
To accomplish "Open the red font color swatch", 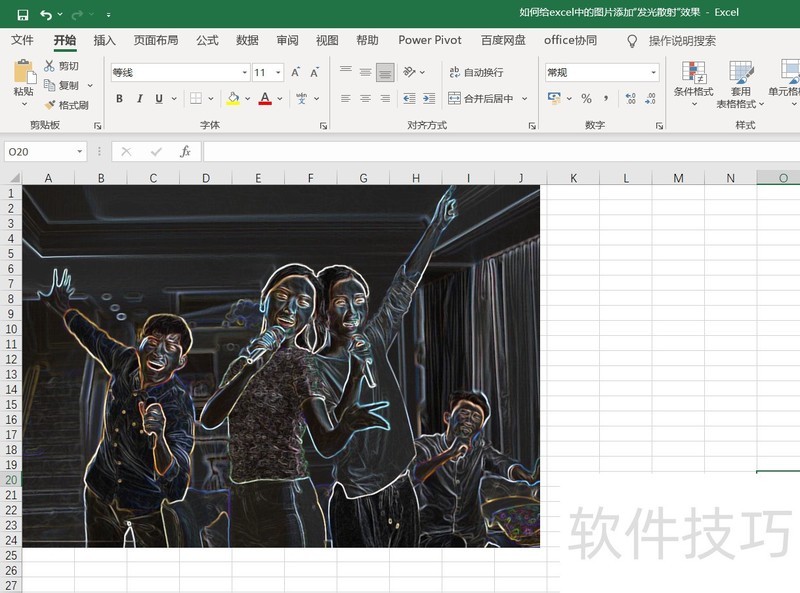I will click(x=267, y=99).
